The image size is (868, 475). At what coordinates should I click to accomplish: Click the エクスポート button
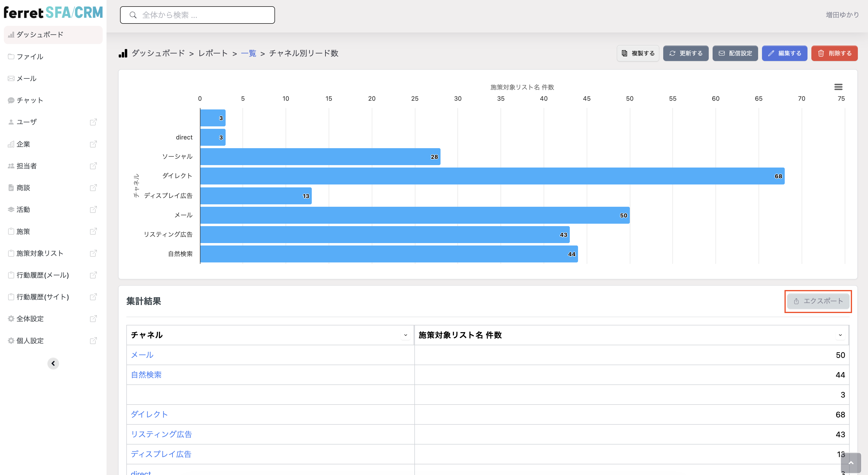tap(818, 301)
